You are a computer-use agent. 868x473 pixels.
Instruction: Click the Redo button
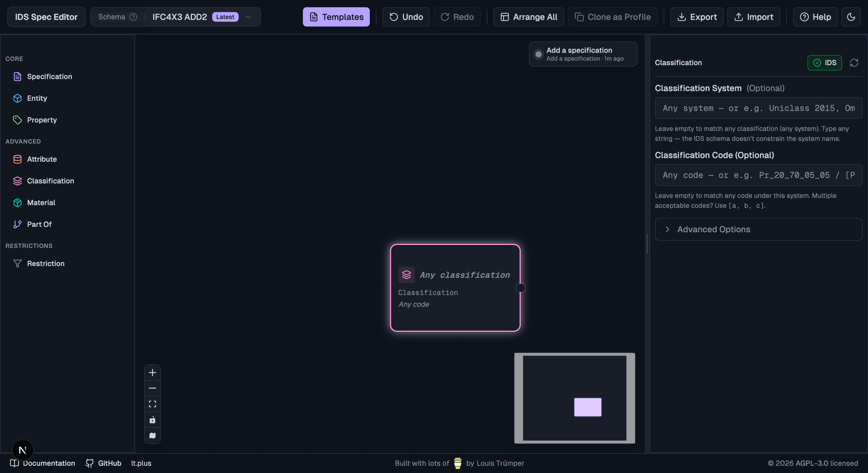click(x=457, y=17)
